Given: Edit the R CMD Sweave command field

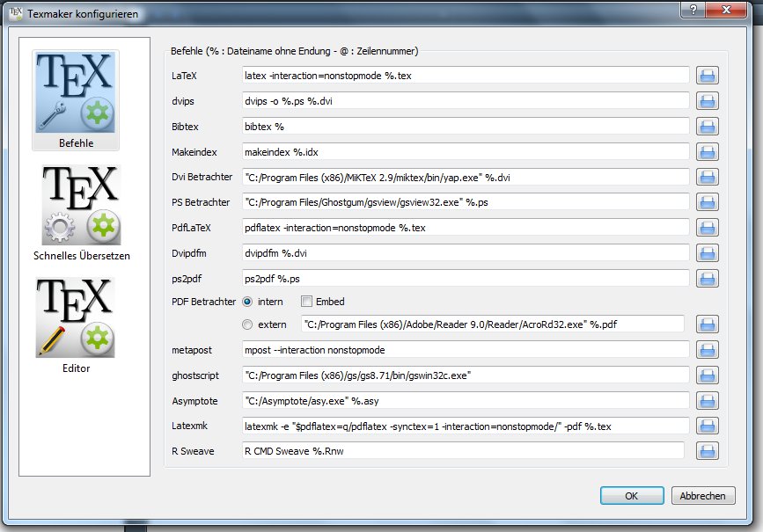Looking at the screenshot, I should coord(463,451).
